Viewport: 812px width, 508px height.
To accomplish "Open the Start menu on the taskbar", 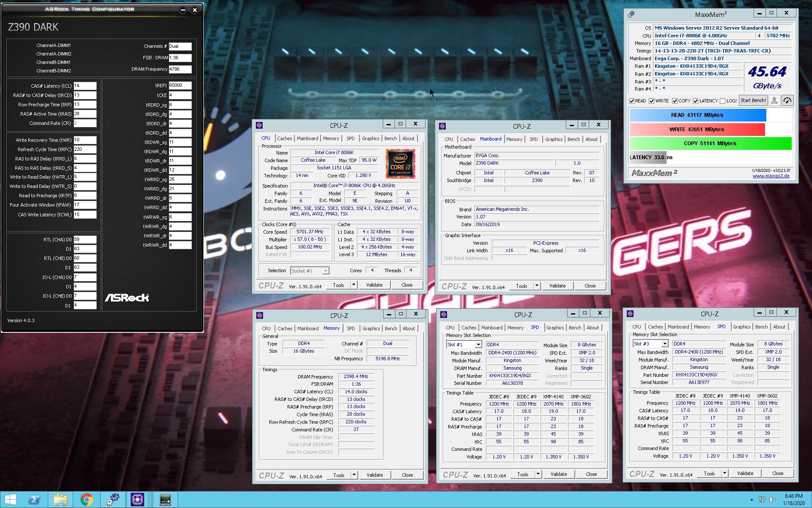I will tap(10, 500).
